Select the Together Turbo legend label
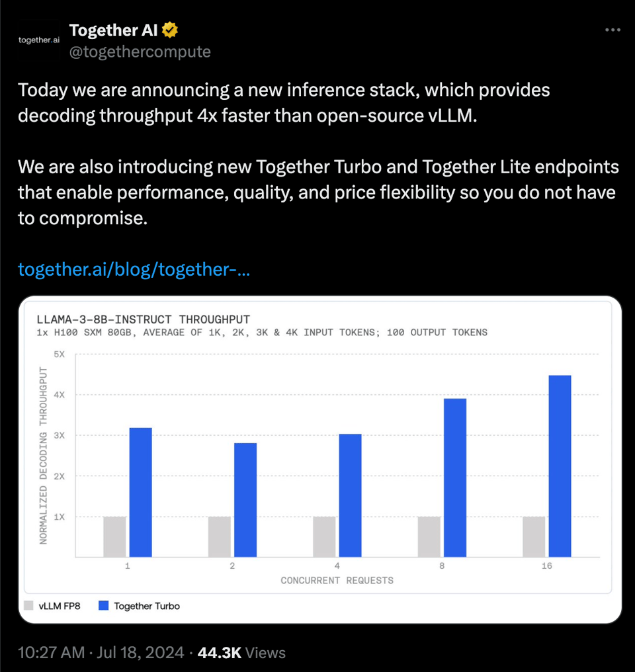The height and width of the screenshot is (672, 635). point(146,606)
